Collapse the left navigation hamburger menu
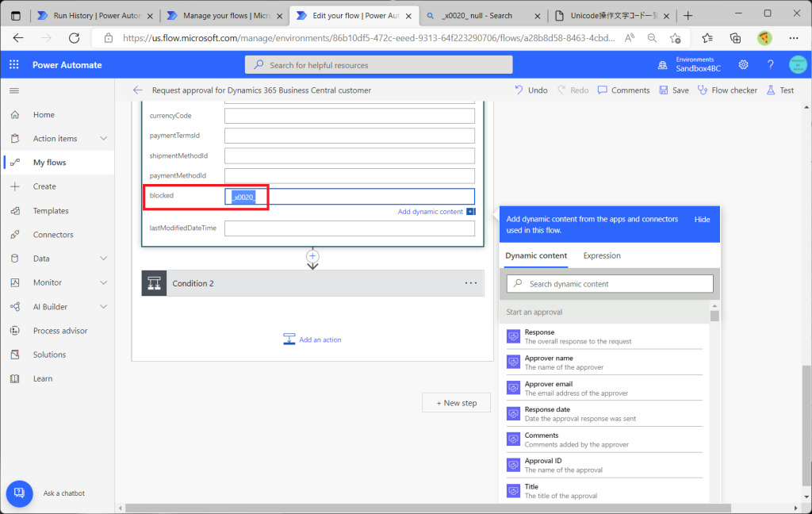 [14, 90]
